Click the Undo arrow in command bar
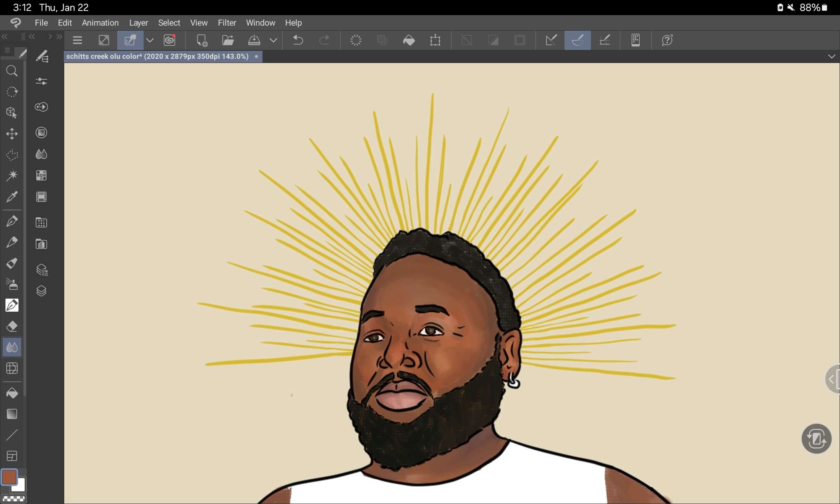This screenshot has height=504, width=840. coord(298,40)
